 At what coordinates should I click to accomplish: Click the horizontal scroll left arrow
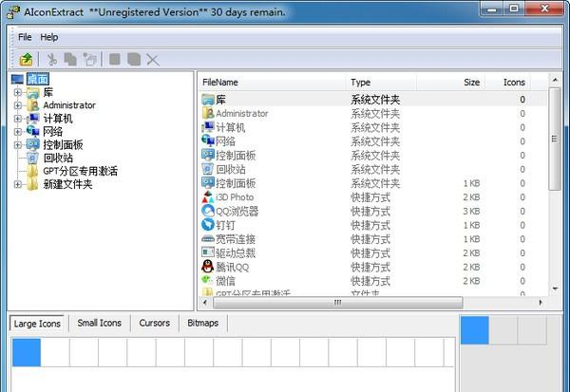(x=205, y=303)
